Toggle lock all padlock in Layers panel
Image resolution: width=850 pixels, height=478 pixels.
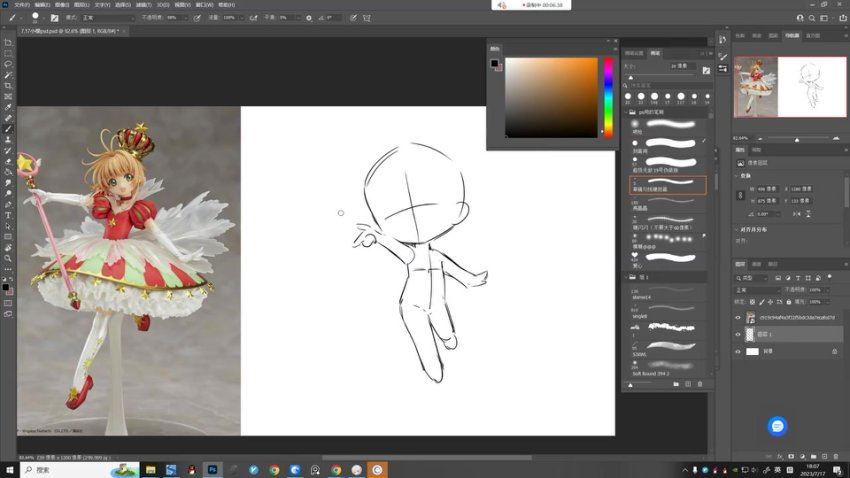pos(789,302)
